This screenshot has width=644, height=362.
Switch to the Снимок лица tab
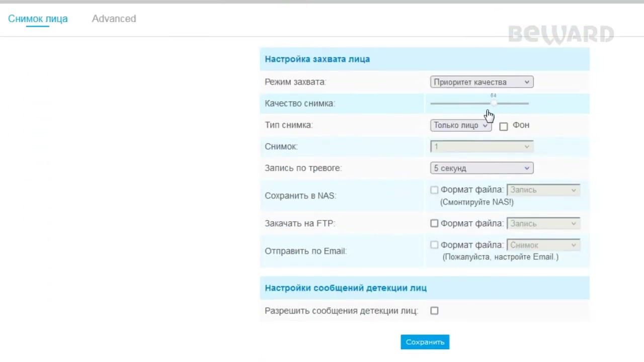(38, 19)
